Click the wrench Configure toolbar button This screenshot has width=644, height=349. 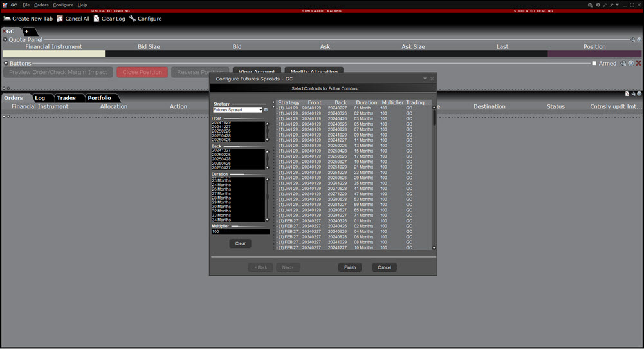point(145,19)
